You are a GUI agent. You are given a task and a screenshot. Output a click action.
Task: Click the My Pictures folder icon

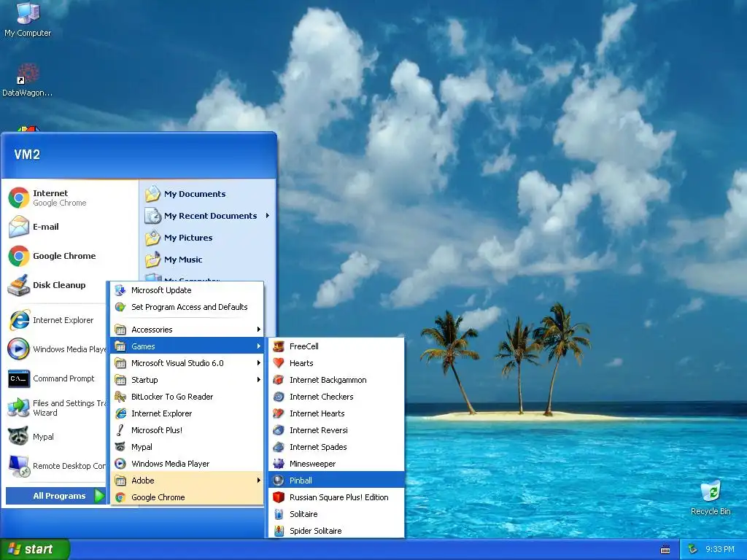click(x=153, y=238)
